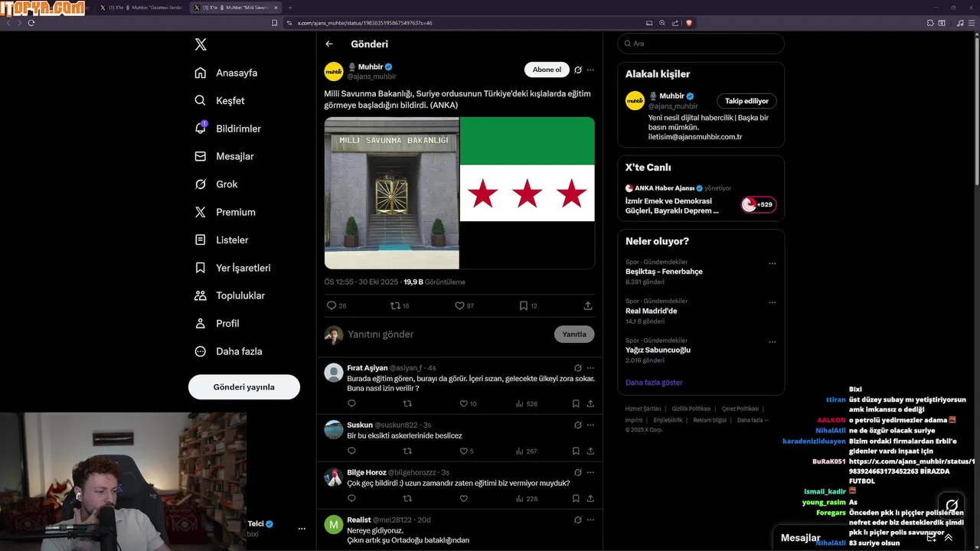Image resolution: width=980 pixels, height=551 pixels.
Task: Open more options on Fırat Aşiyan's reply
Action: (x=590, y=368)
